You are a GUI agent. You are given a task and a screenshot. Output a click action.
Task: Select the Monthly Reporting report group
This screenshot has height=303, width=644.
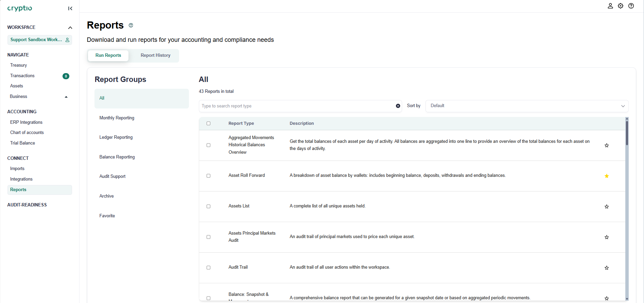[117, 118]
